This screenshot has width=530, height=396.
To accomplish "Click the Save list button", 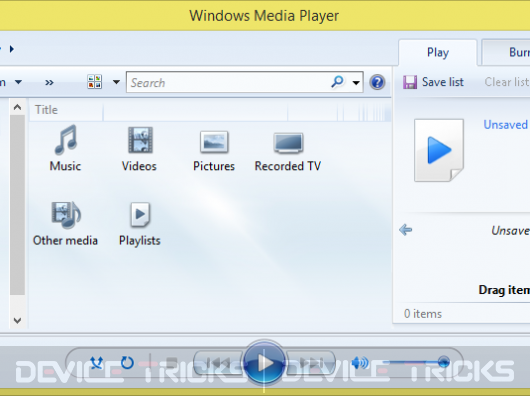I will click(433, 82).
